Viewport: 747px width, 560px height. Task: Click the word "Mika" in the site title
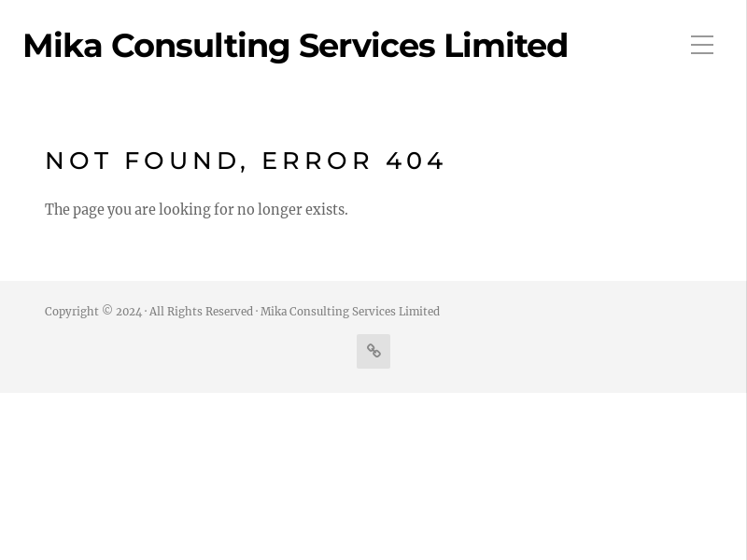coord(62,46)
